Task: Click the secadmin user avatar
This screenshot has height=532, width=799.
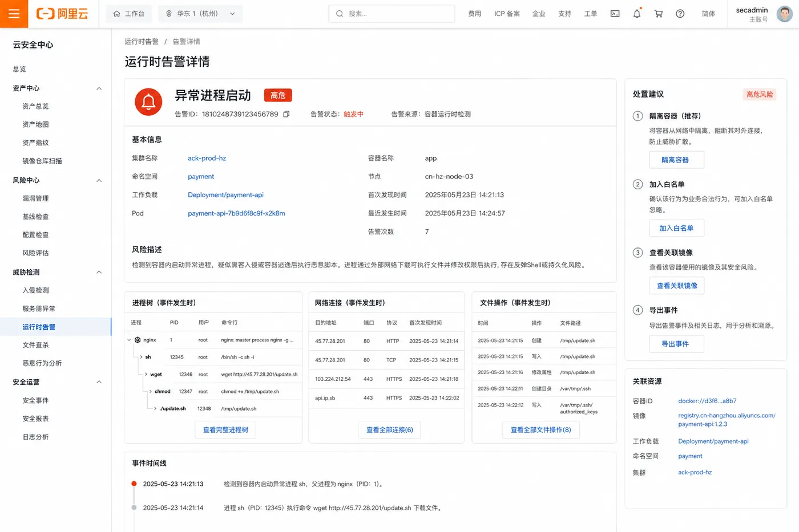Action: point(785,14)
